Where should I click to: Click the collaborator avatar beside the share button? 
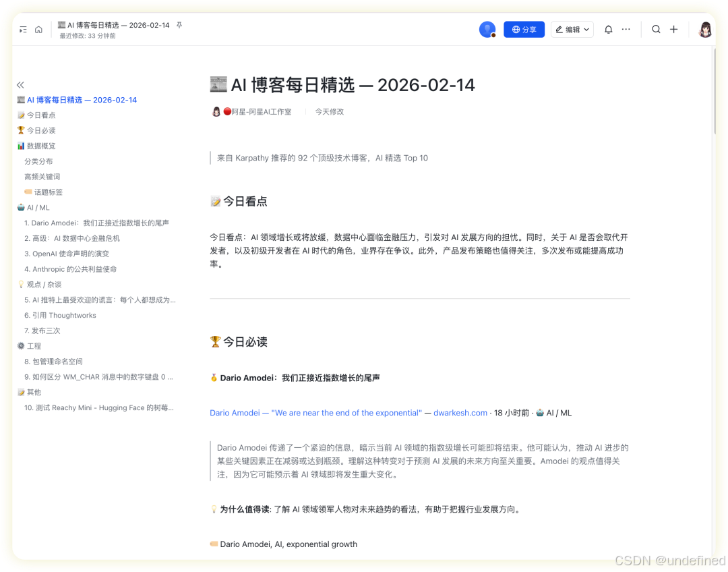[487, 29]
